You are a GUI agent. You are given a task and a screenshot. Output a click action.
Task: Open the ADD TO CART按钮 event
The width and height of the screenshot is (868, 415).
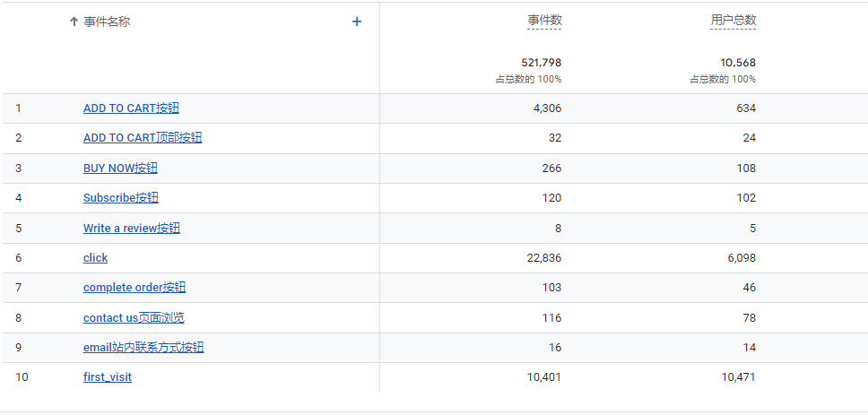click(x=131, y=108)
